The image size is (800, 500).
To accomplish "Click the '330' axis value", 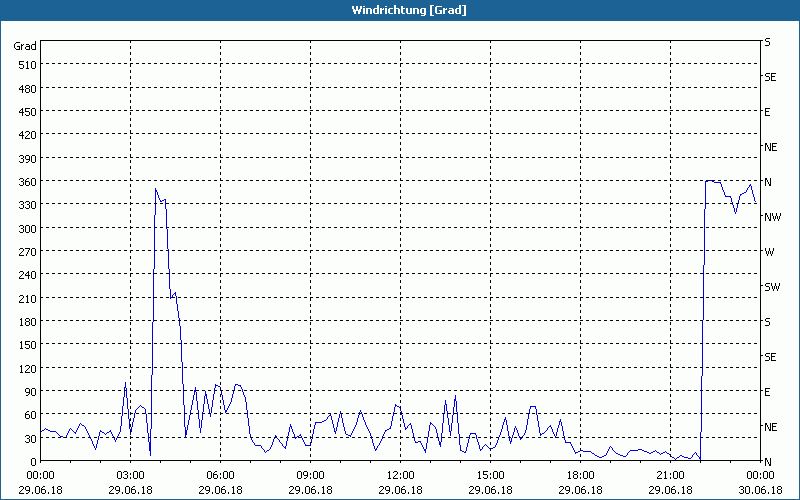I will tap(27, 205).
